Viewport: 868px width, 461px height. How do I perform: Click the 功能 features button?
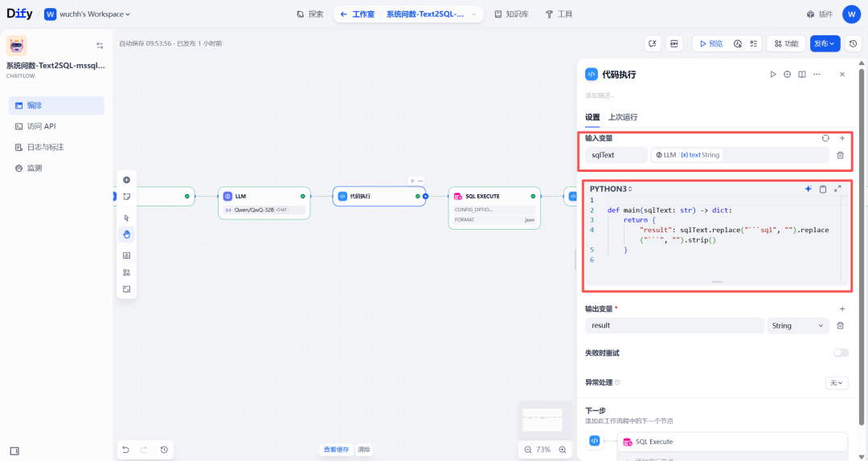coord(786,43)
